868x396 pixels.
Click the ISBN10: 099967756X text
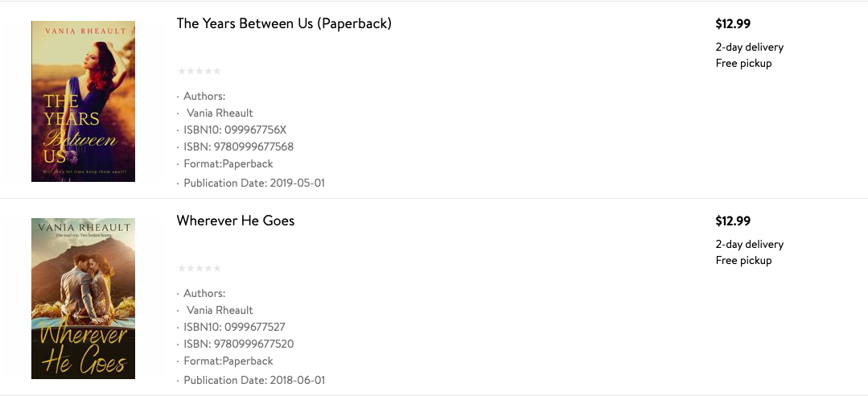click(x=235, y=130)
